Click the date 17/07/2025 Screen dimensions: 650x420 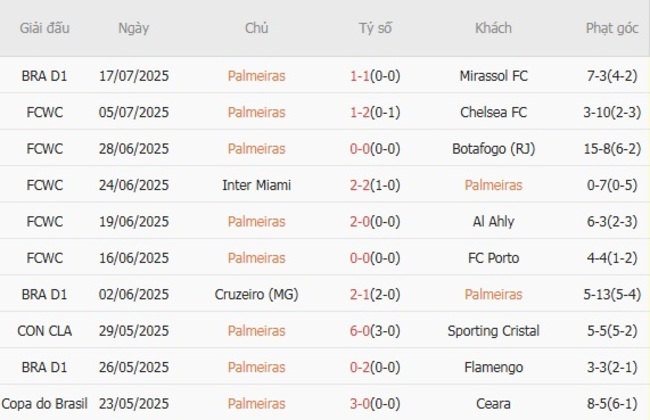pos(133,75)
